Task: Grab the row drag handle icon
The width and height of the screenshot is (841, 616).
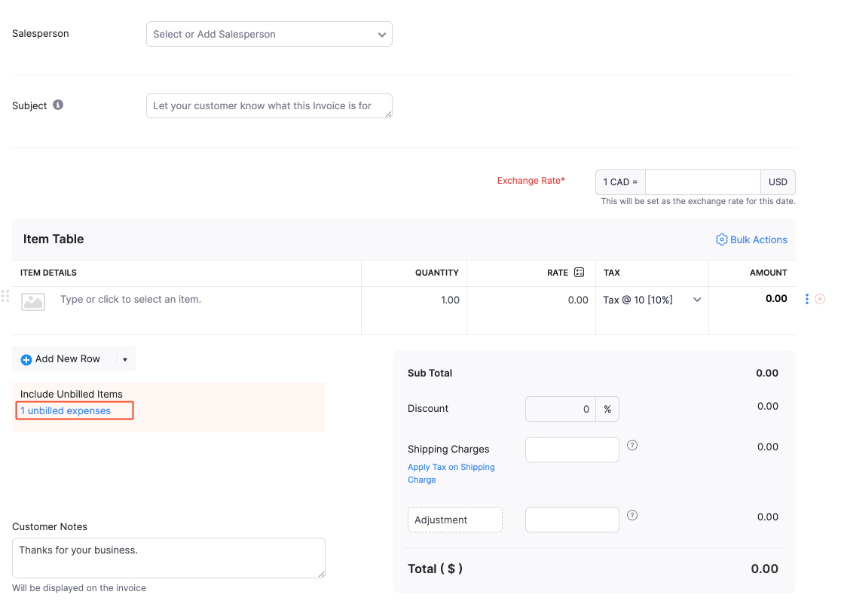Action: tap(5, 296)
